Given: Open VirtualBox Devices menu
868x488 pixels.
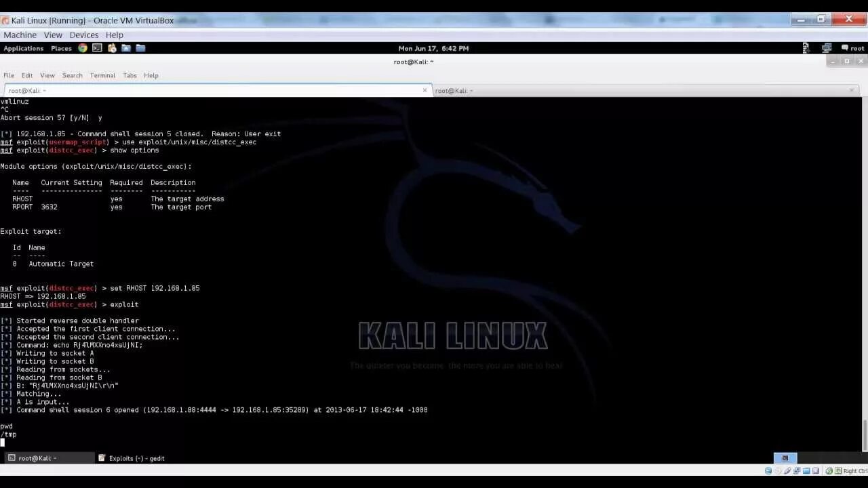Looking at the screenshot, I should 84,35.
